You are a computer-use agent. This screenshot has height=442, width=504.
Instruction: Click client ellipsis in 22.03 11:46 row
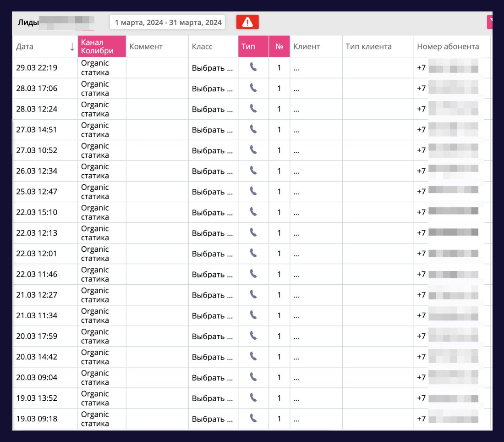pos(296,276)
